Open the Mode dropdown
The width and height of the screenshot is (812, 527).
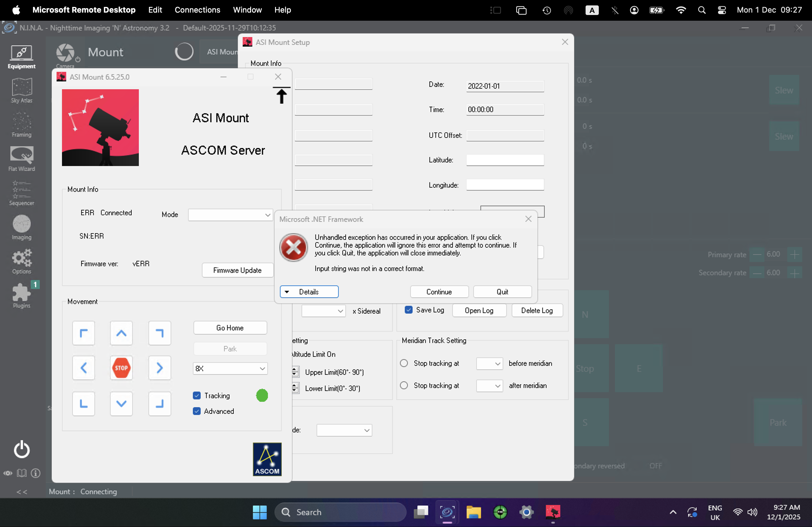230,215
